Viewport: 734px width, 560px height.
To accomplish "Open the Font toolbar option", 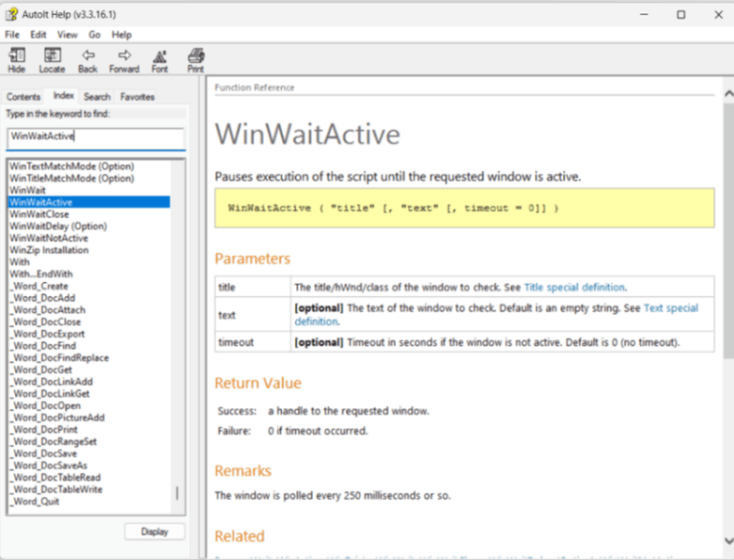I will (x=160, y=60).
